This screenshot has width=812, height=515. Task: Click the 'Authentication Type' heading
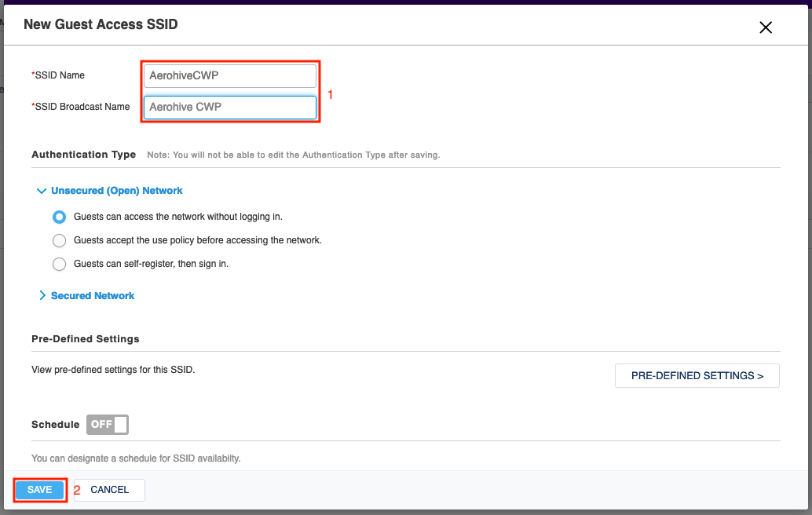83,154
